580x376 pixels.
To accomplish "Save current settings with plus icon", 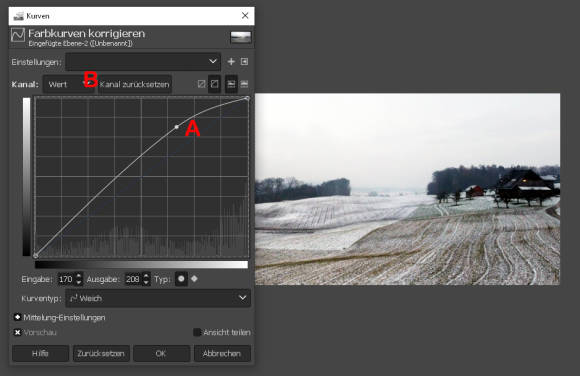I will (x=231, y=62).
